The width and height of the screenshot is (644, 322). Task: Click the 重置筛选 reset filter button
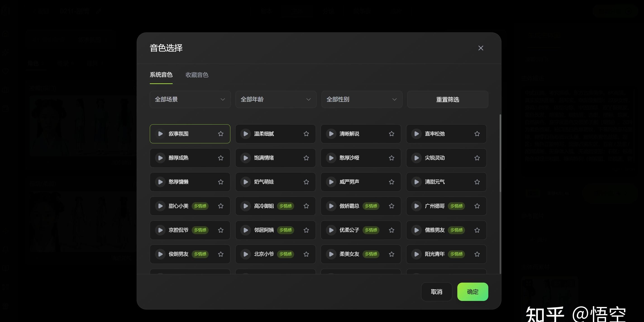click(x=448, y=99)
